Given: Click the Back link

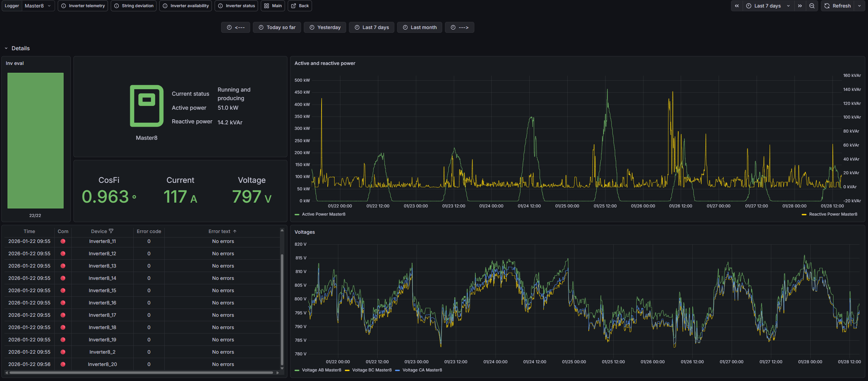Looking at the screenshot, I should click(300, 6).
